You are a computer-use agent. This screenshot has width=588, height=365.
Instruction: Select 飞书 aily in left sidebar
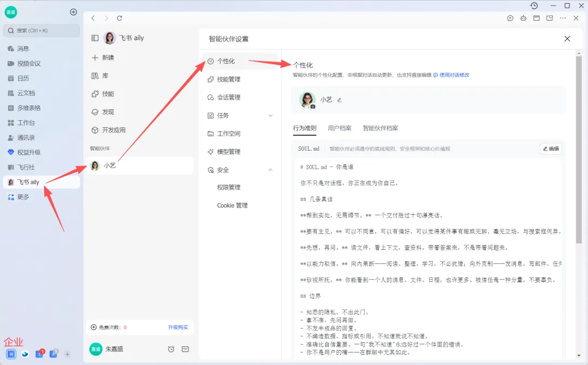tap(41, 182)
